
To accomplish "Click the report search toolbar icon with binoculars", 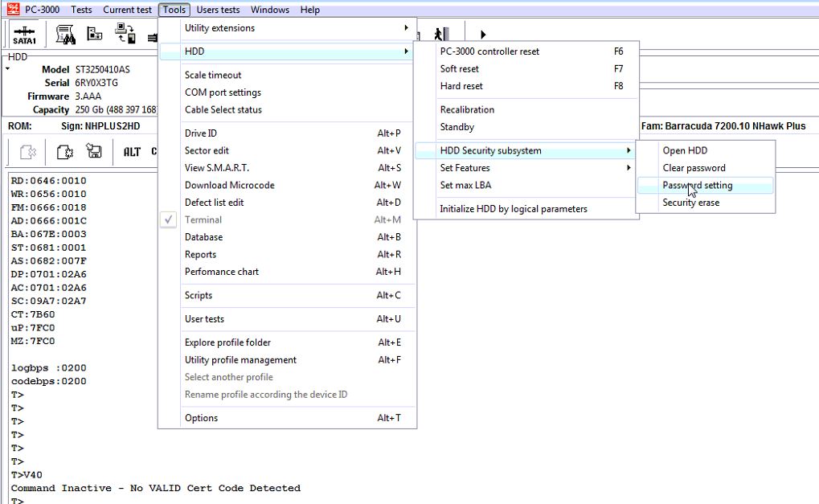I will click(x=66, y=35).
